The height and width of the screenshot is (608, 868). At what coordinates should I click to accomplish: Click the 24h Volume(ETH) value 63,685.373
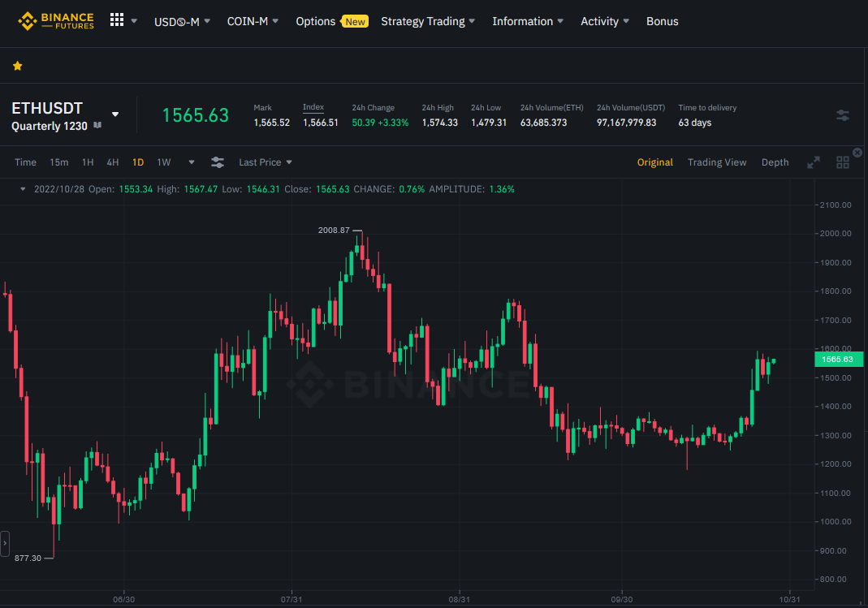point(543,123)
